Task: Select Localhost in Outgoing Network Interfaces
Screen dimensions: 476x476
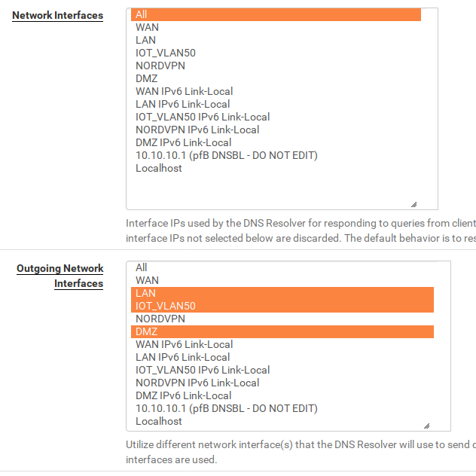Action: click(x=159, y=421)
